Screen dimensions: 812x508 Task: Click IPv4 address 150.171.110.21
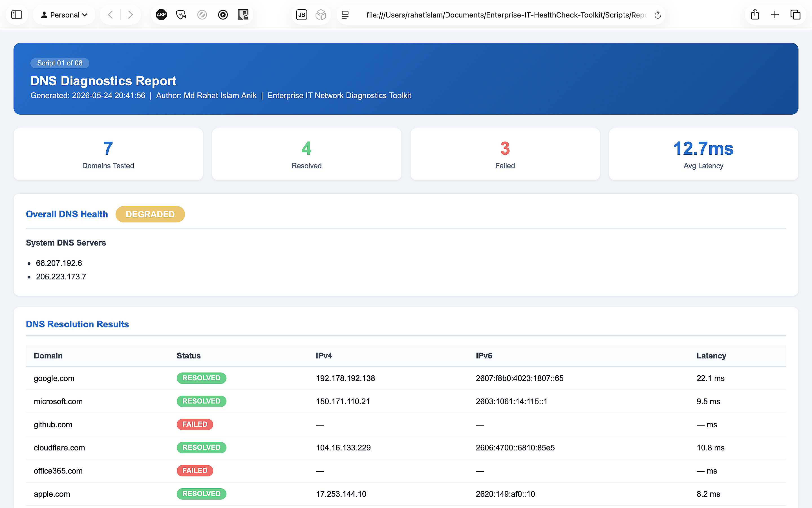tap(343, 402)
